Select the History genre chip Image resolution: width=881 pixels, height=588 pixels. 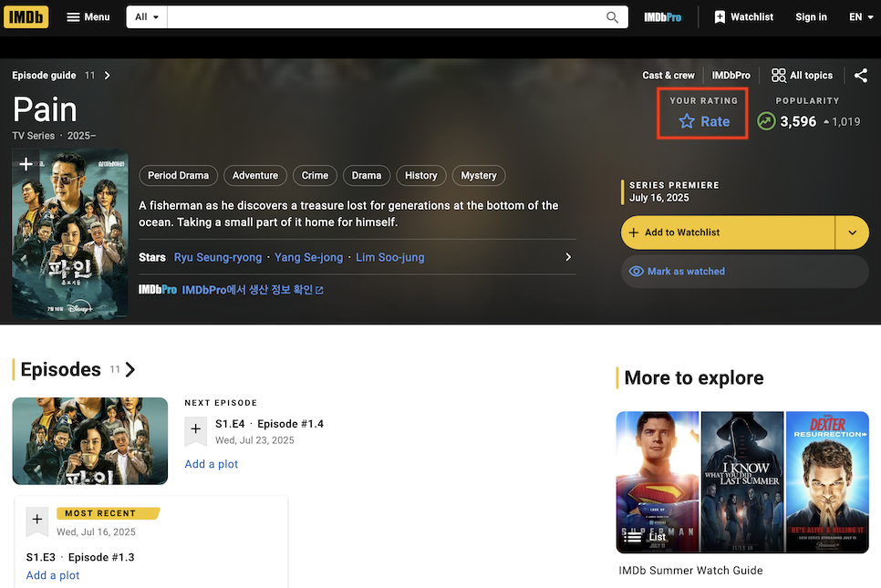pyautogui.click(x=420, y=176)
